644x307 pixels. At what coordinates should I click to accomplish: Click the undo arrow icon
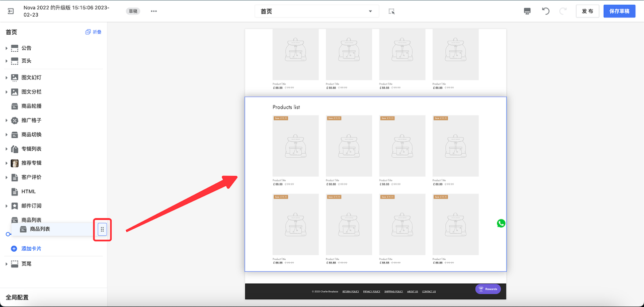click(x=545, y=11)
